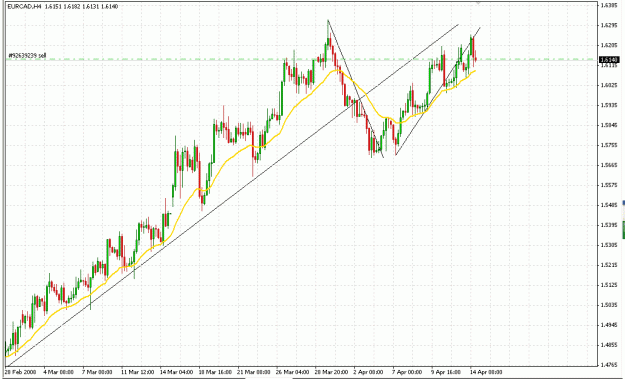Click the 28 Mar 20:00 time label
625x379 pixels.
click(x=332, y=372)
